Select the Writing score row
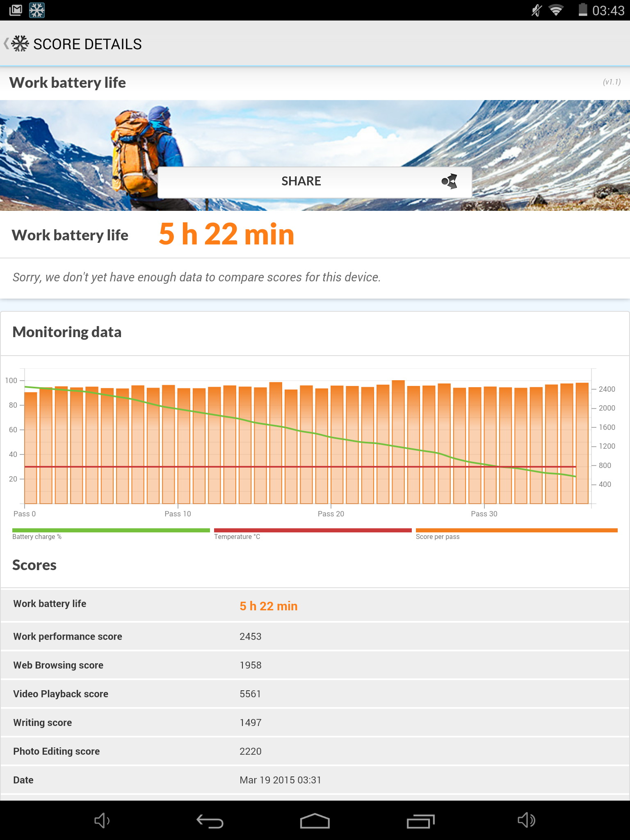Image resolution: width=630 pixels, height=840 pixels. pos(315,722)
